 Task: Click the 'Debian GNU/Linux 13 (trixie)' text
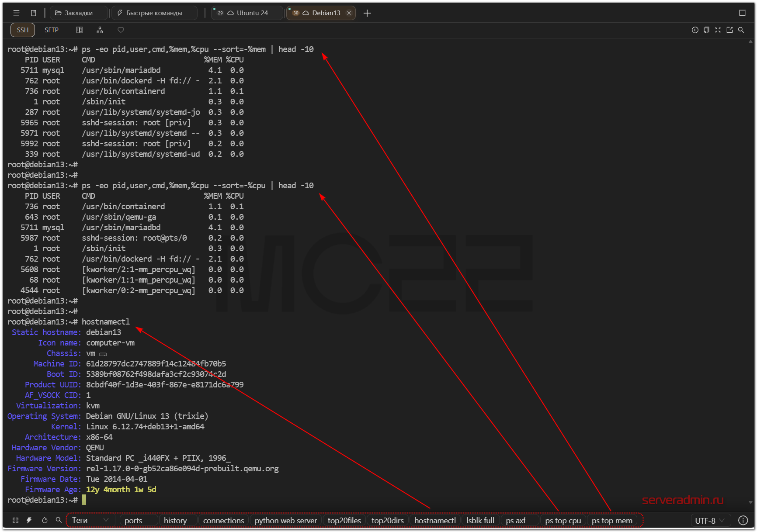pyautogui.click(x=147, y=416)
